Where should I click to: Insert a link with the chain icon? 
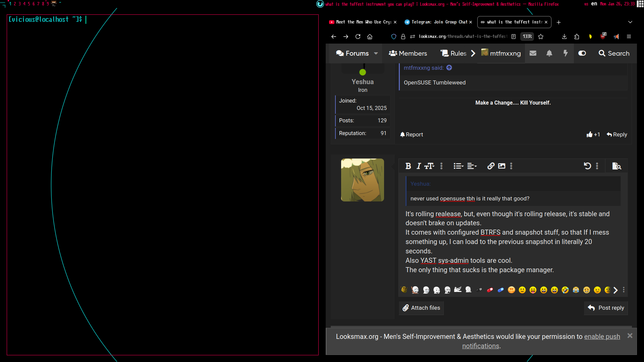coord(491,166)
